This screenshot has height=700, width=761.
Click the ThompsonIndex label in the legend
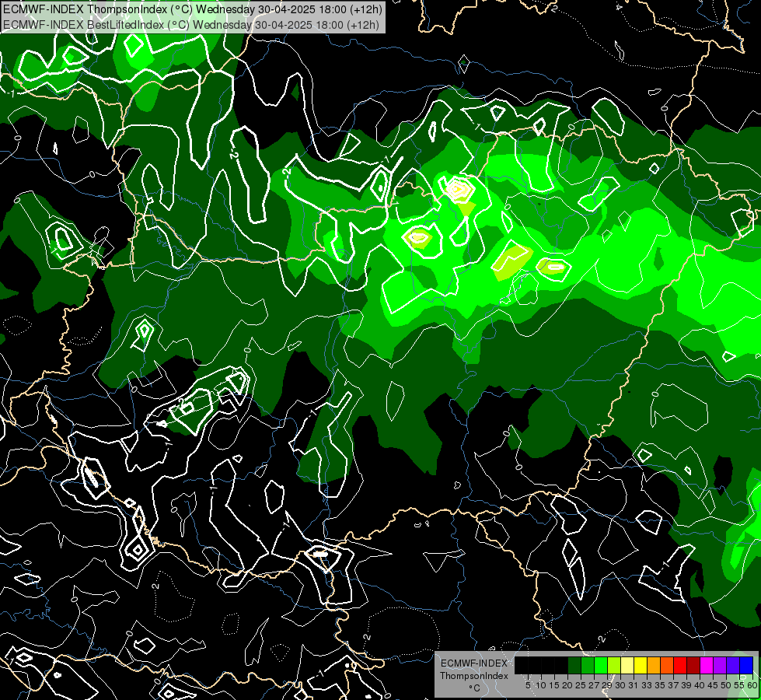[474, 676]
